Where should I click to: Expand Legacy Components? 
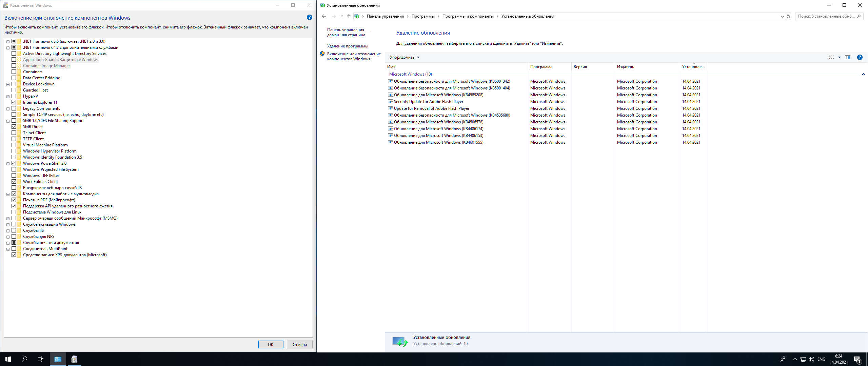(x=8, y=109)
